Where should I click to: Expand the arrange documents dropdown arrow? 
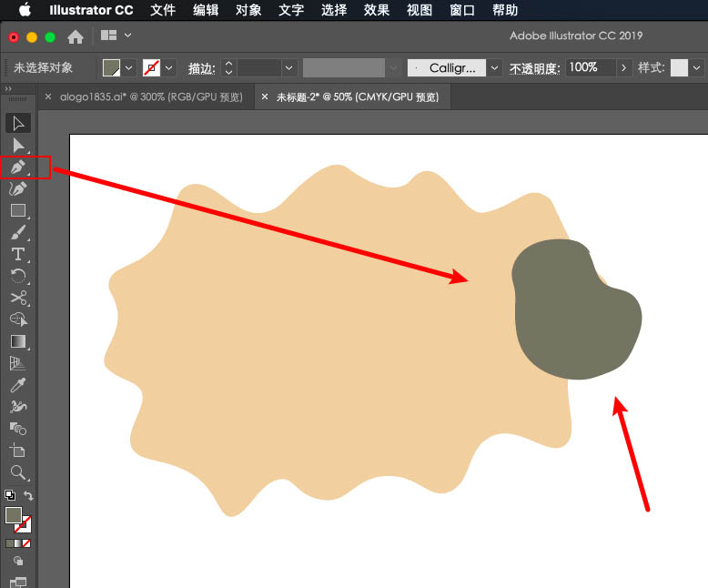[127, 35]
